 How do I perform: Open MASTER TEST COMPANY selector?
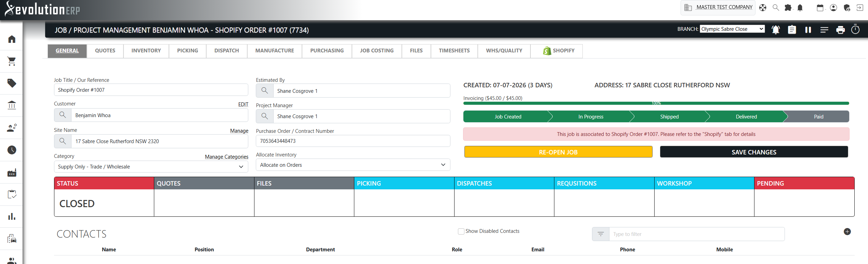[718, 7]
